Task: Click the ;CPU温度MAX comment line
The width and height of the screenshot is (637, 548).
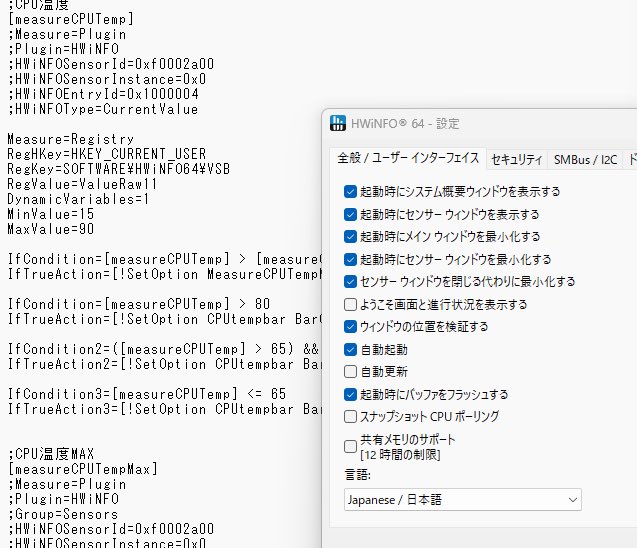Action: click(51, 453)
